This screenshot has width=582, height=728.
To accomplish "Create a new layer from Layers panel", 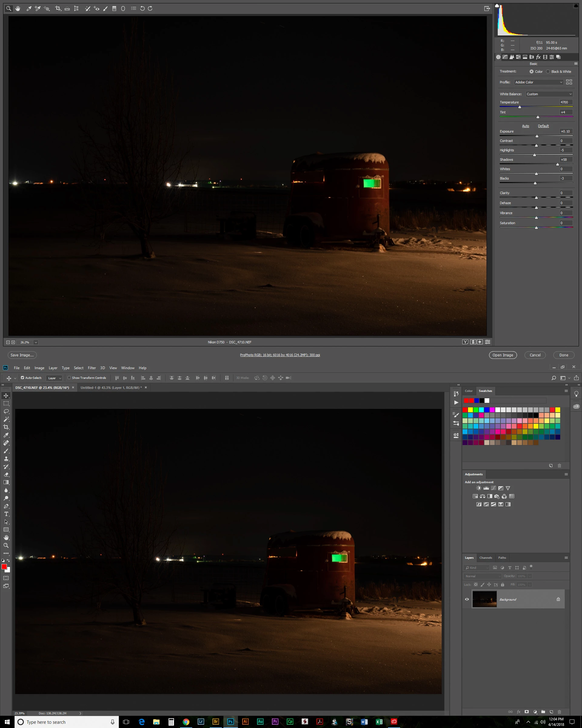I will pos(551,711).
